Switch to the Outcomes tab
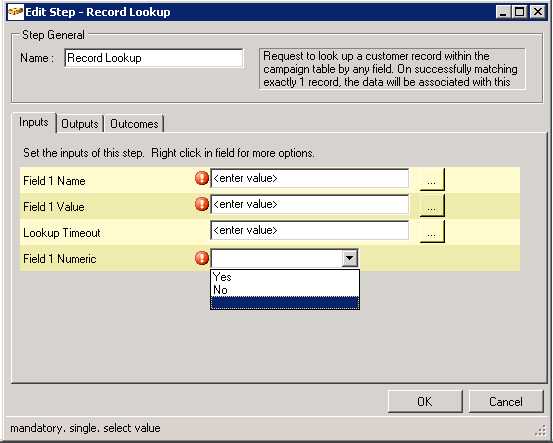This screenshot has width=553, height=443. point(134,124)
